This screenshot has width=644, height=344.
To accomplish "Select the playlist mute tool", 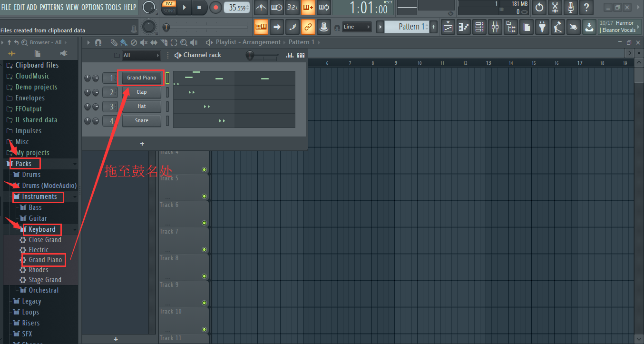I will [x=144, y=42].
